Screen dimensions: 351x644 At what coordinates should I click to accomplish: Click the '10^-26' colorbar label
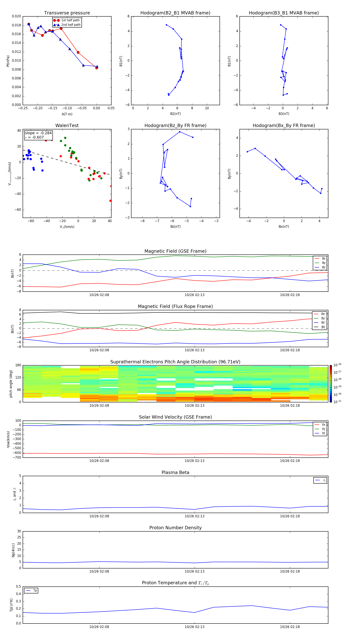coord(337,365)
